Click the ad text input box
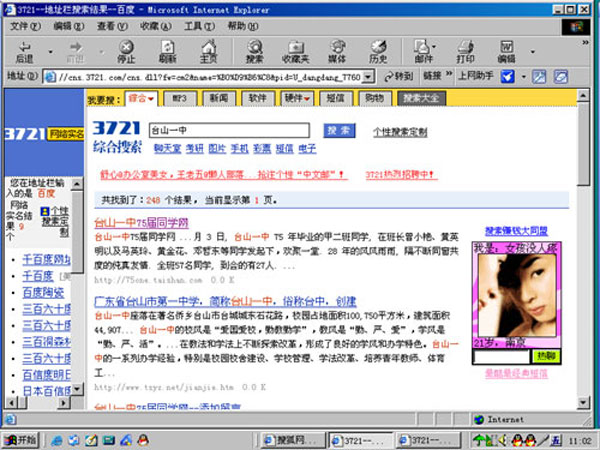The height and width of the screenshot is (450, 600). [x=501, y=357]
